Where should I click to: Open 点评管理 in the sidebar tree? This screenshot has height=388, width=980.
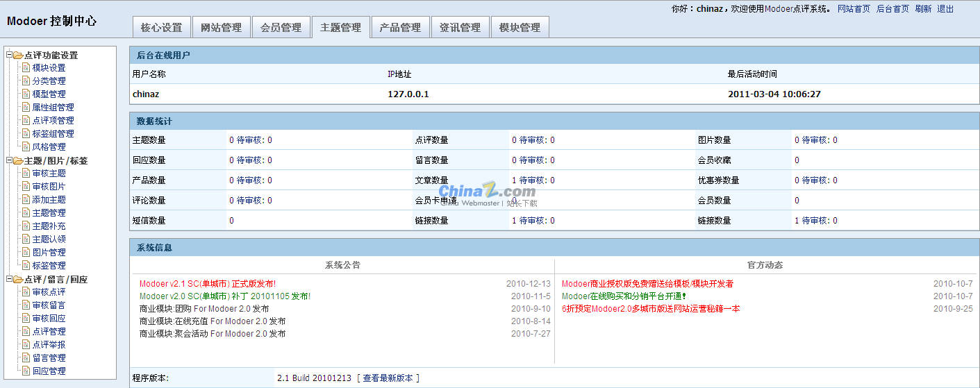click(49, 332)
